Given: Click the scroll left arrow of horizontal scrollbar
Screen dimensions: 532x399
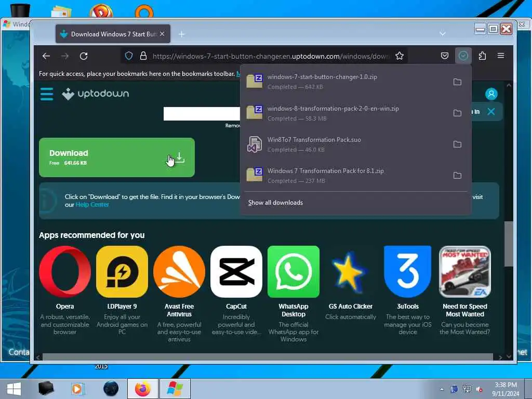Looking at the screenshot, I should [37, 357].
